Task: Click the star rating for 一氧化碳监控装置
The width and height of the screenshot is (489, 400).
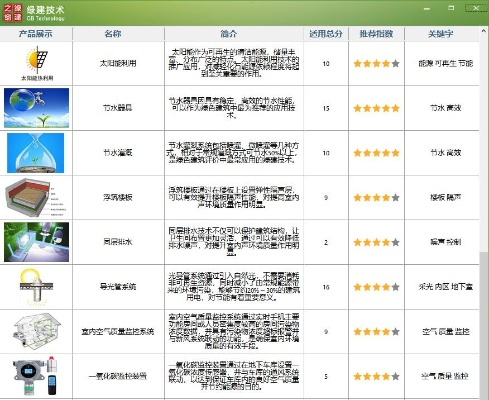Action: coord(376,377)
